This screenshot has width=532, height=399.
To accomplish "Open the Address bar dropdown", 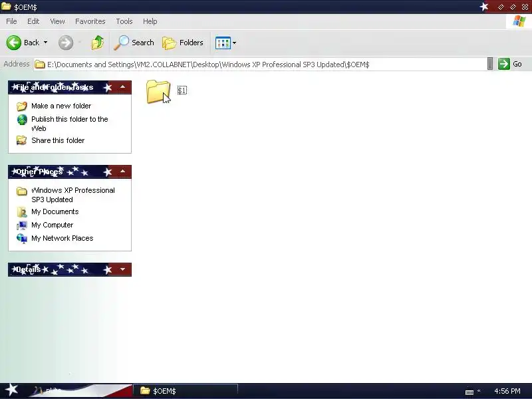I will [490, 64].
